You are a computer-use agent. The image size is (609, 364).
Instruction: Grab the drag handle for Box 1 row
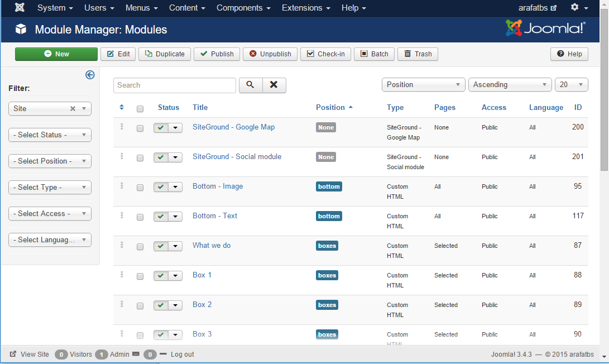[122, 274]
